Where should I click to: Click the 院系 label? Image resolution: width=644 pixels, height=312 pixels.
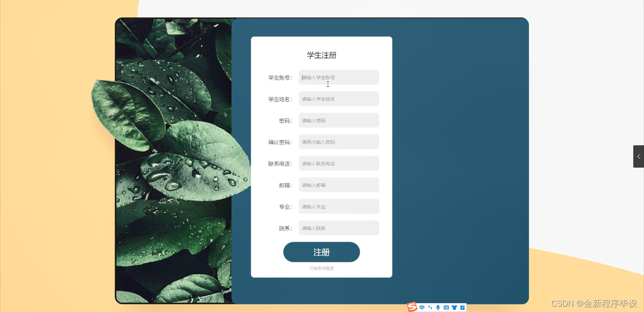[x=285, y=228]
